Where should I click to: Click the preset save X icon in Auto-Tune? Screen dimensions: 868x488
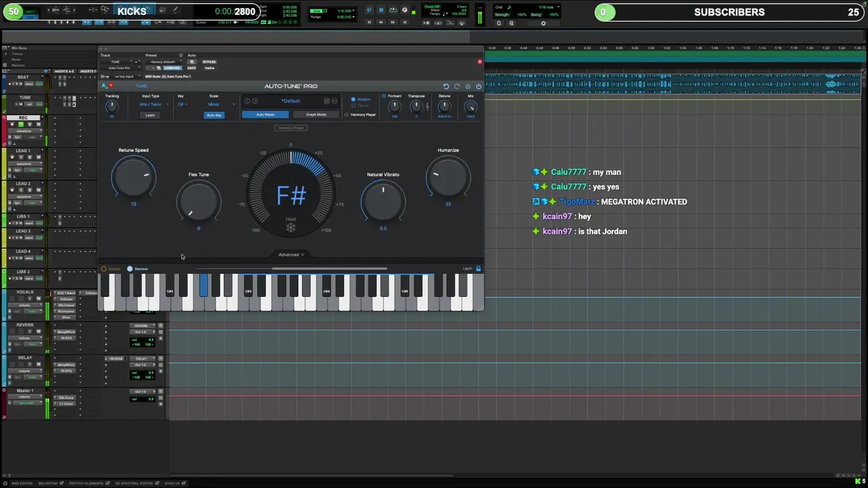[327, 101]
